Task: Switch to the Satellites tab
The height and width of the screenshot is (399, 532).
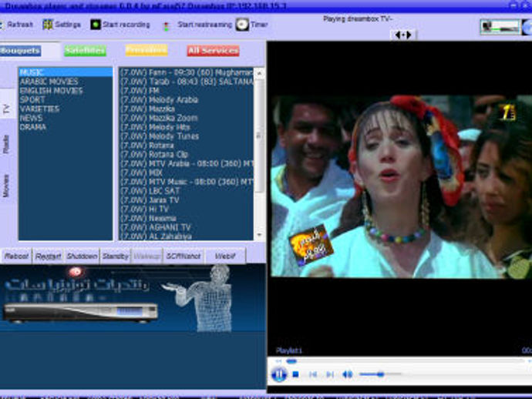Action: 85,51
